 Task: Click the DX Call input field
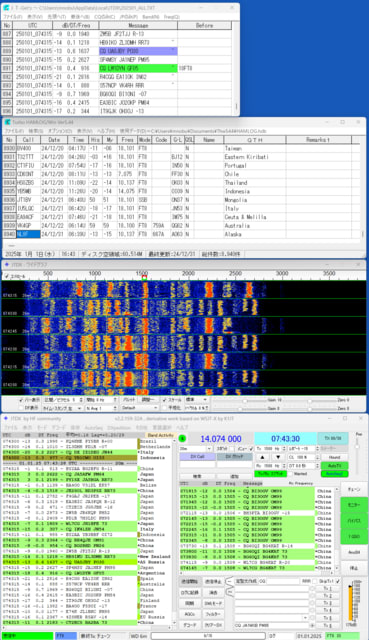(198, 464)
